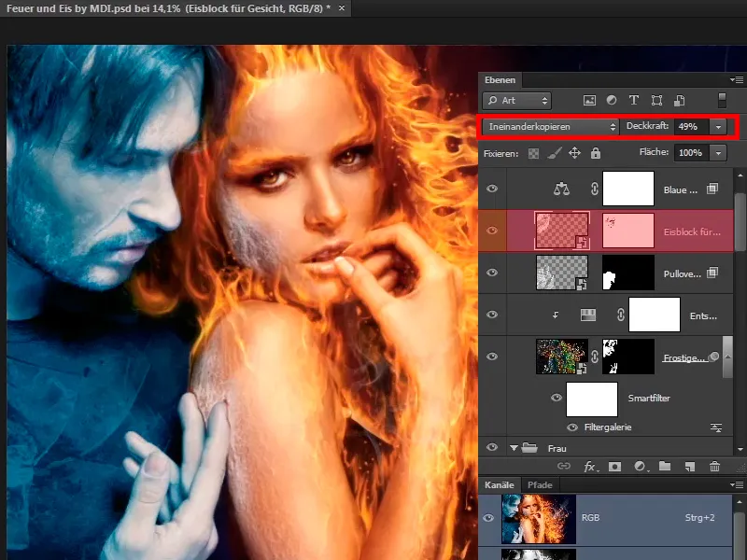Hide the RGB channel
Viewport: 747px width, 560px height.
tap(488, 518)
